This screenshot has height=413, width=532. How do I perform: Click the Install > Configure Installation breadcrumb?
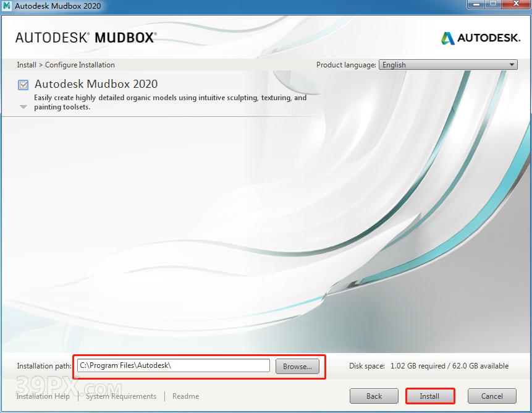65,65
